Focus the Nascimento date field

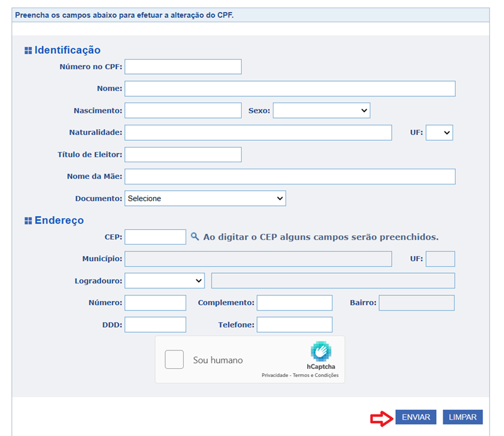click(x=183, y=110)
